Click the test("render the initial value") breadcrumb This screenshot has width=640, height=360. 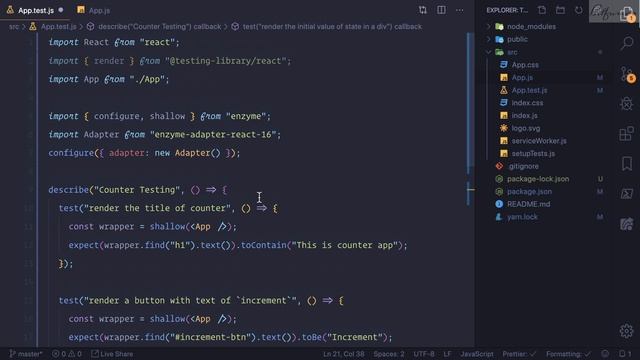coord(332,27)
